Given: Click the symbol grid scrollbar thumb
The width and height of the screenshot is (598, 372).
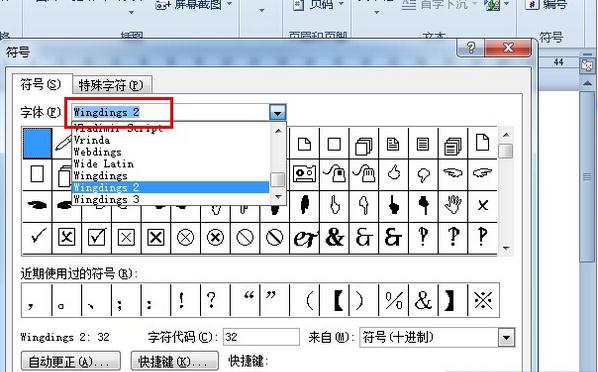Looking at the screenshot, I should pyautogui.click(x=506, y=150).
